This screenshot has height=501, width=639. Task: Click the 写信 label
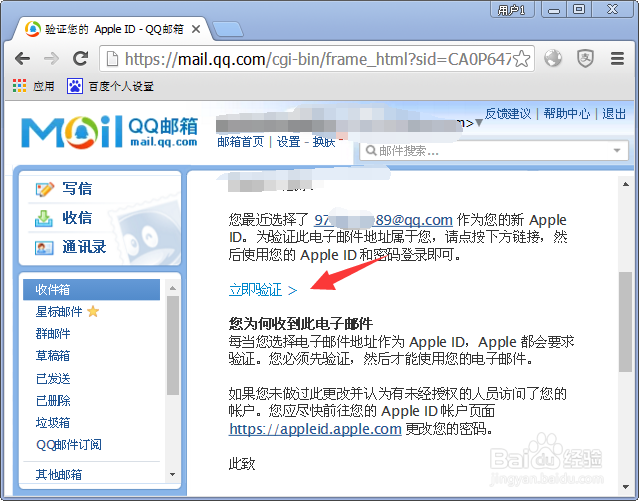[77, 189]
